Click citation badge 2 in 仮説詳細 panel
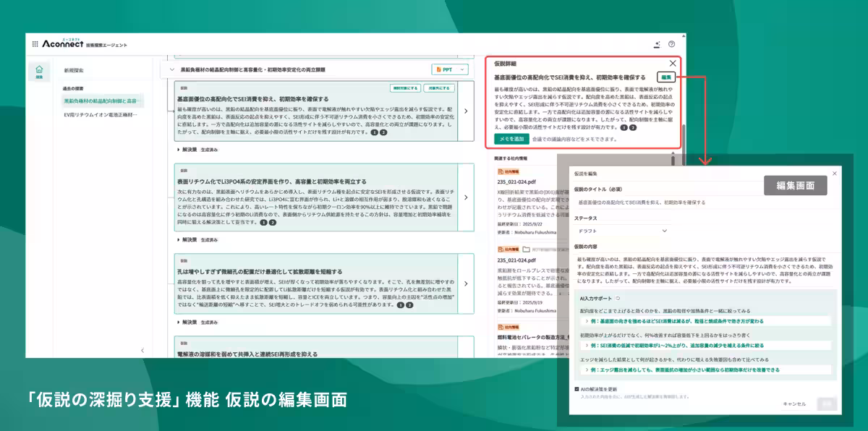 pos(633,127)
